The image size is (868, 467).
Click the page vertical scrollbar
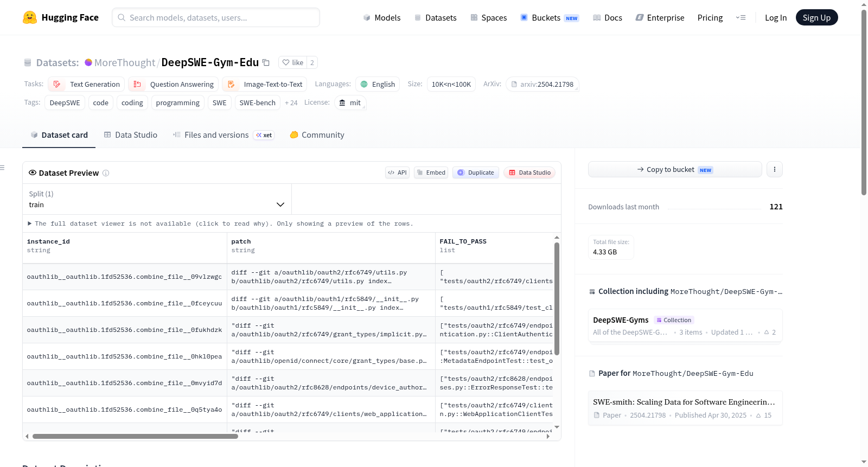click(864, 102)
